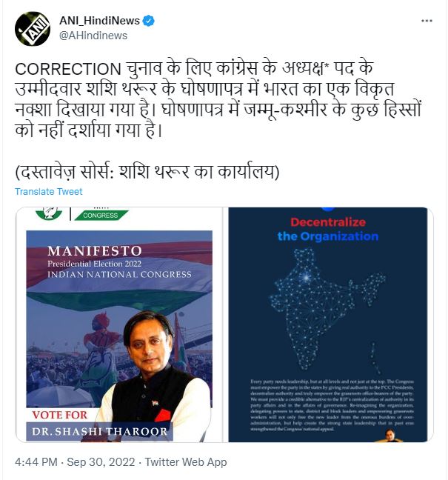Click the blue verified badge
This screenshot has height=480, width=448.
[149, 21]
